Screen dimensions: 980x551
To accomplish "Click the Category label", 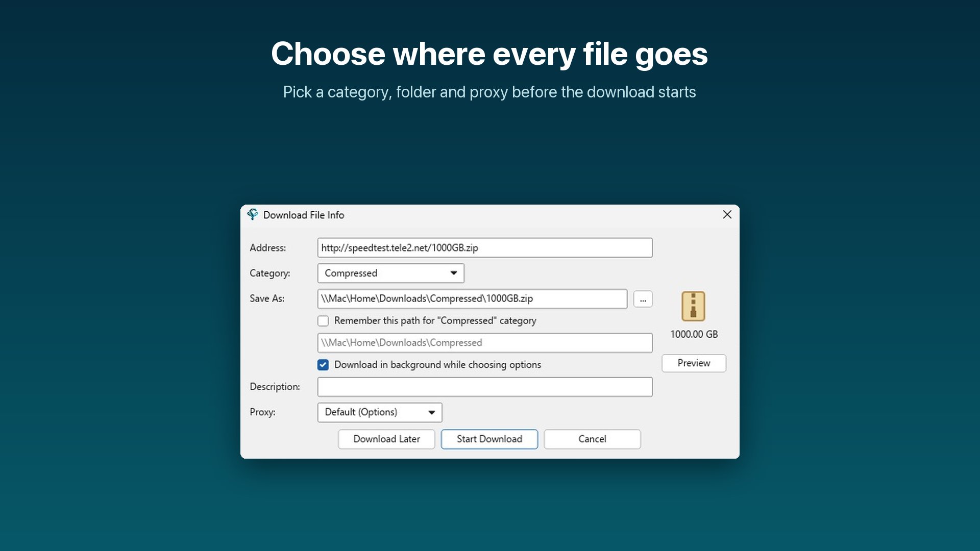I will (270, 273).
